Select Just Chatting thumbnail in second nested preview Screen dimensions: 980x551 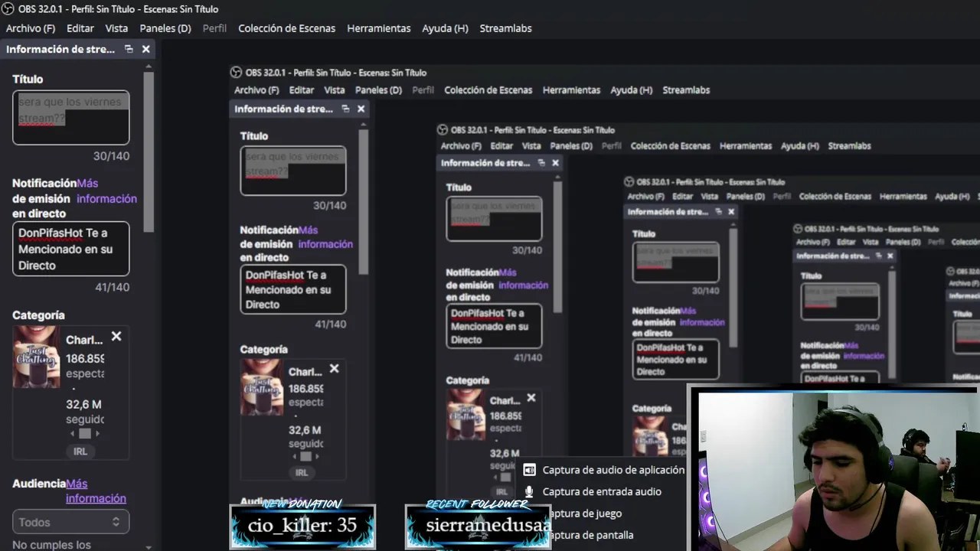point(466,414)
